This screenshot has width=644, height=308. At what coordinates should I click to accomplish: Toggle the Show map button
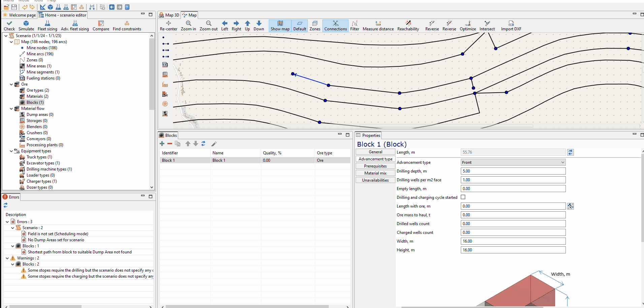coord(280,26)
